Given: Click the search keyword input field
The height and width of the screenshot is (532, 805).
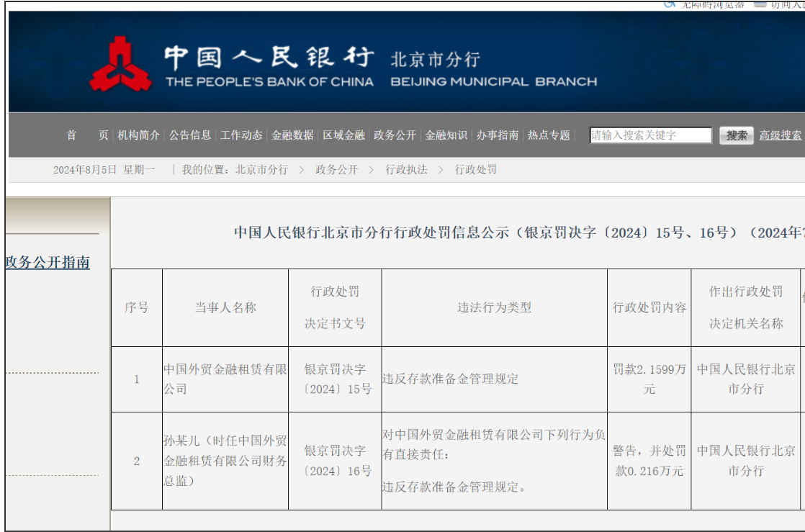Looking at the screenshot, I should tap(650, 135).
